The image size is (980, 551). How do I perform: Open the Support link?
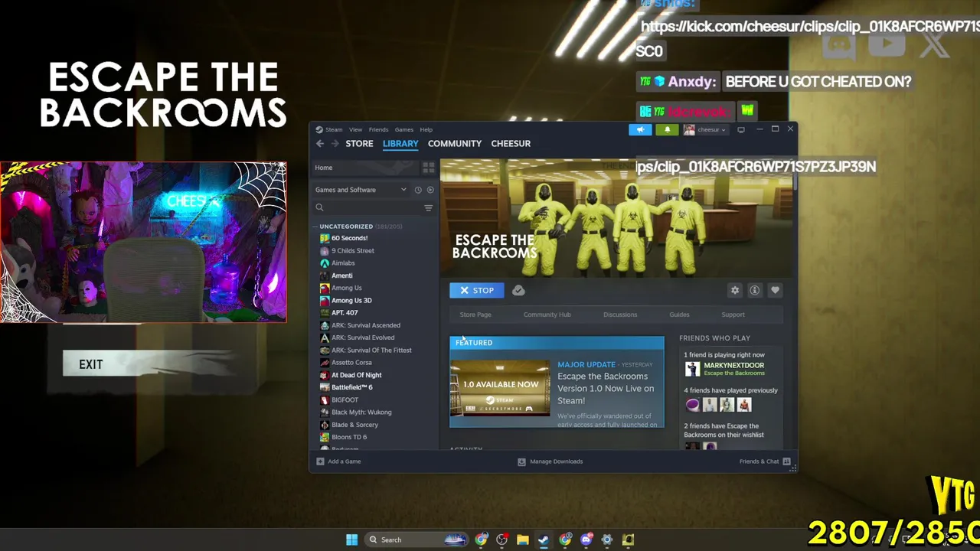point(733,315)
